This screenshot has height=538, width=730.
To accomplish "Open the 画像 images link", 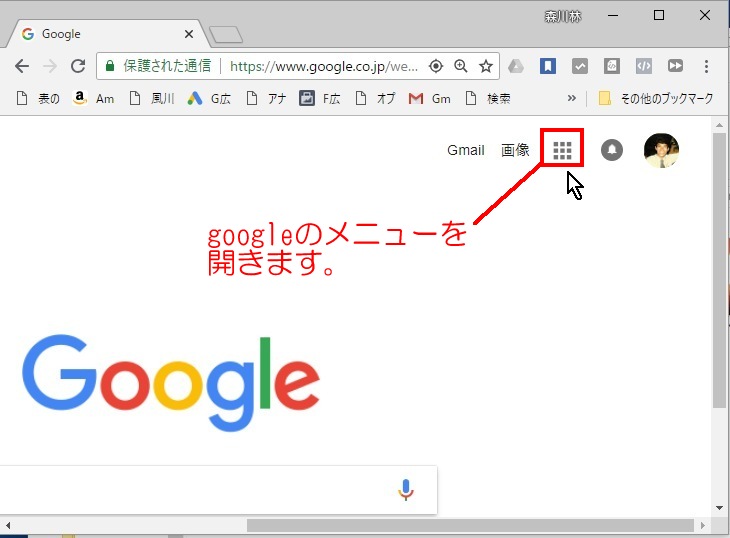I will coord(515,150).
